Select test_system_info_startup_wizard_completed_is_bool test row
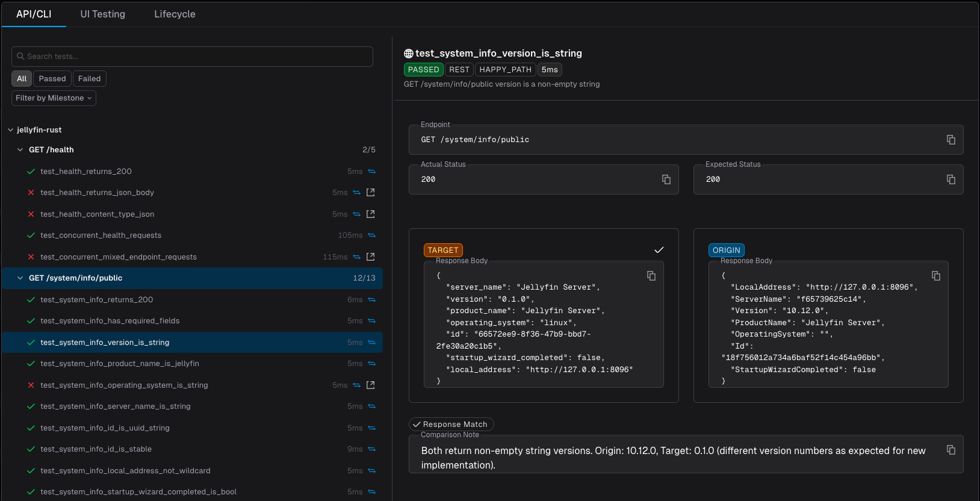This screenshot has width=980, height=501. coord(193,492)
